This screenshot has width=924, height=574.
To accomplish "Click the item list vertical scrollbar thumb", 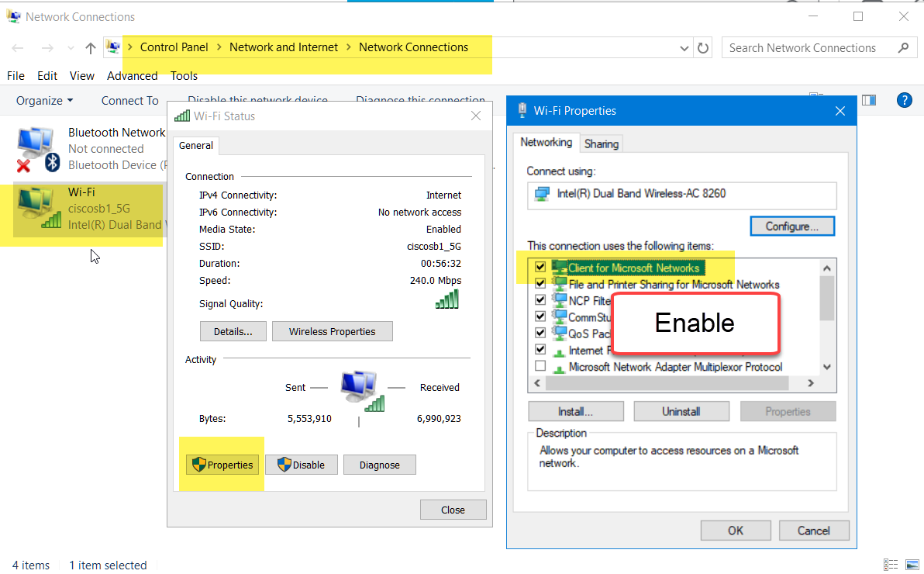I will [827, 298].
